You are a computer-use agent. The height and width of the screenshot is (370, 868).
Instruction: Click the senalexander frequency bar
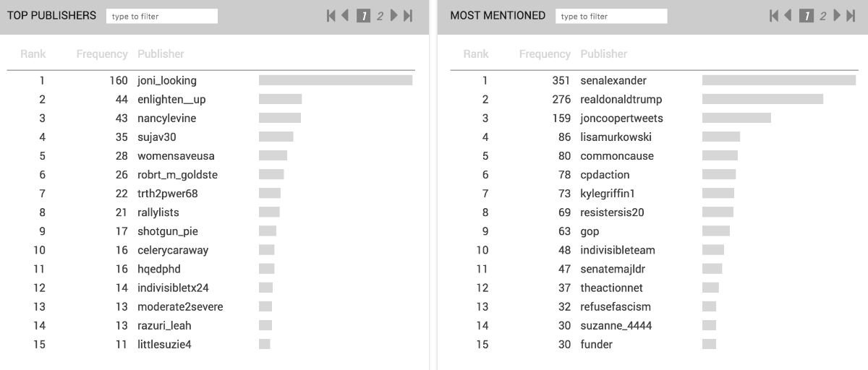(x=778, y=81)
